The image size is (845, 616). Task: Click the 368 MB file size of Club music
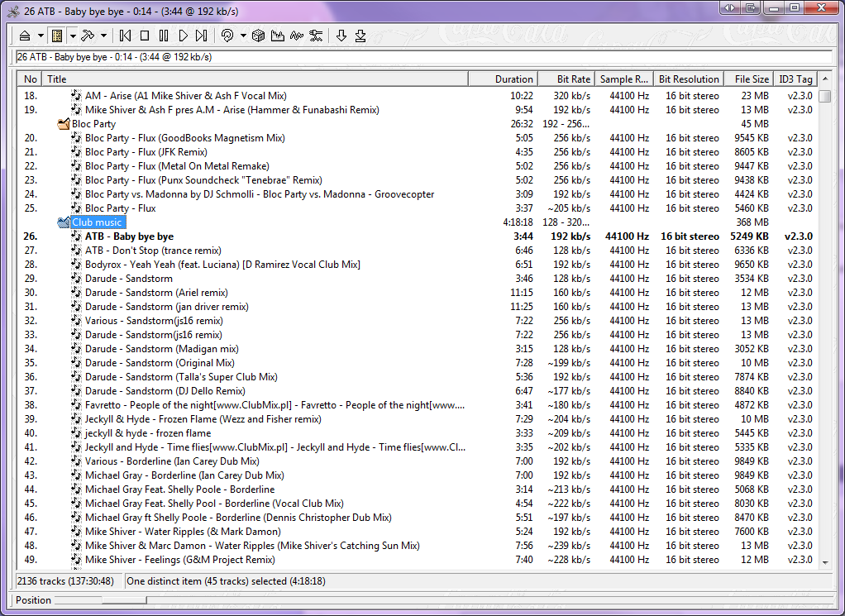click(752, 222)
